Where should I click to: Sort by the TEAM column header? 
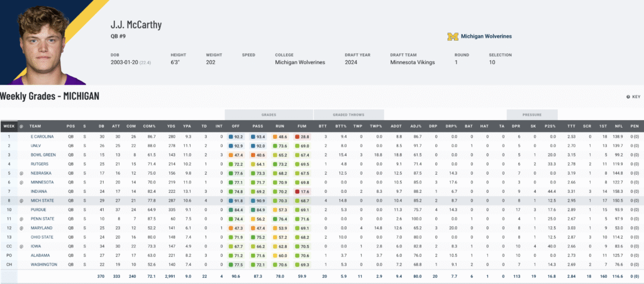pos(35,126)
